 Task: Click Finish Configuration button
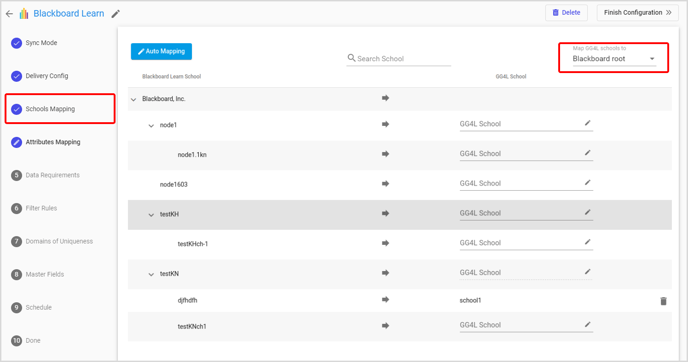click(637, 13)
